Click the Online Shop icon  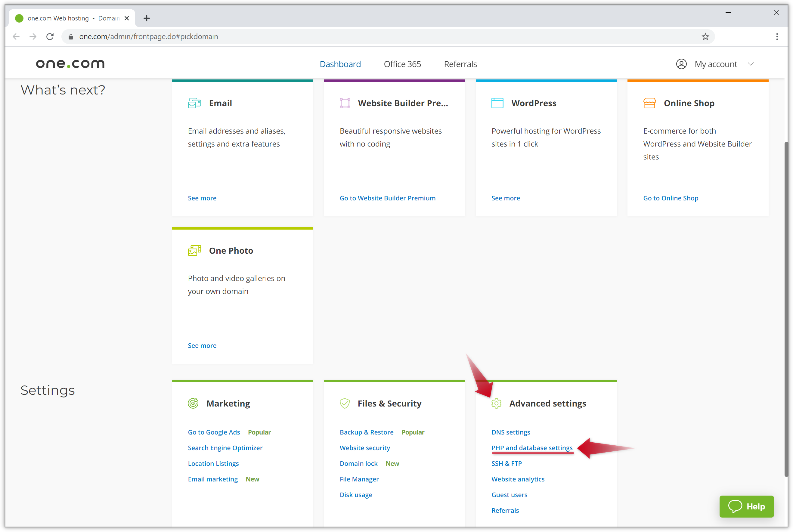649,103
